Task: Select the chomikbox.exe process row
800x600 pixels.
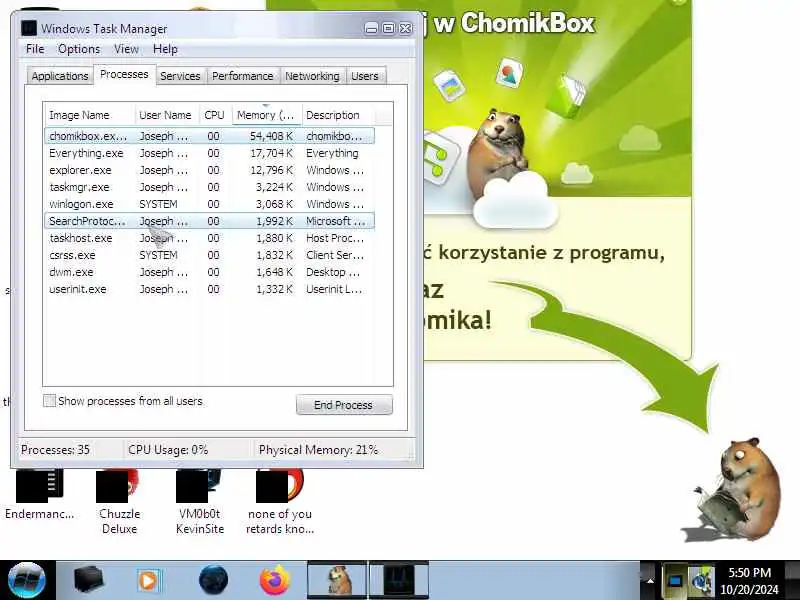Action: (x=210, y=136)
